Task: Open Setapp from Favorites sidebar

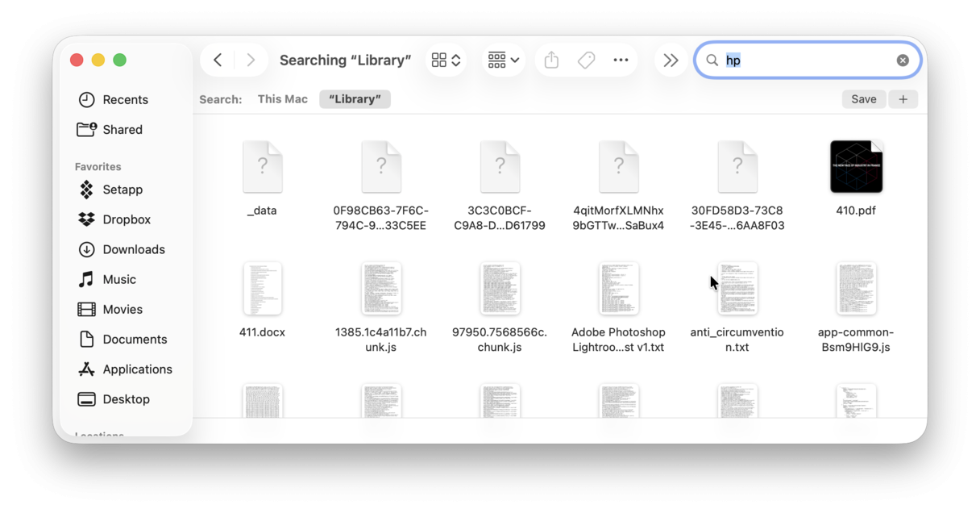Action: pos(122,189)
